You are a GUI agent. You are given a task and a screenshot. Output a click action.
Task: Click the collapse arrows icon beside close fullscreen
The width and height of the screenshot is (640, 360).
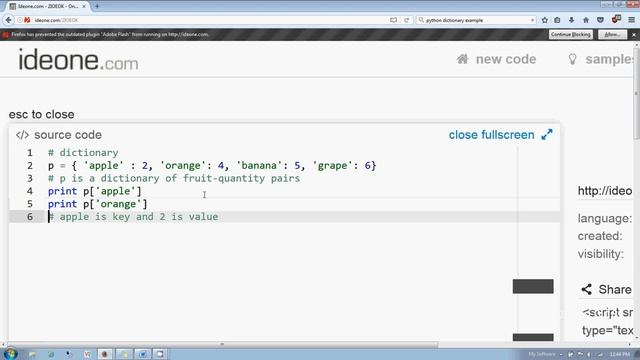point(547,135)
